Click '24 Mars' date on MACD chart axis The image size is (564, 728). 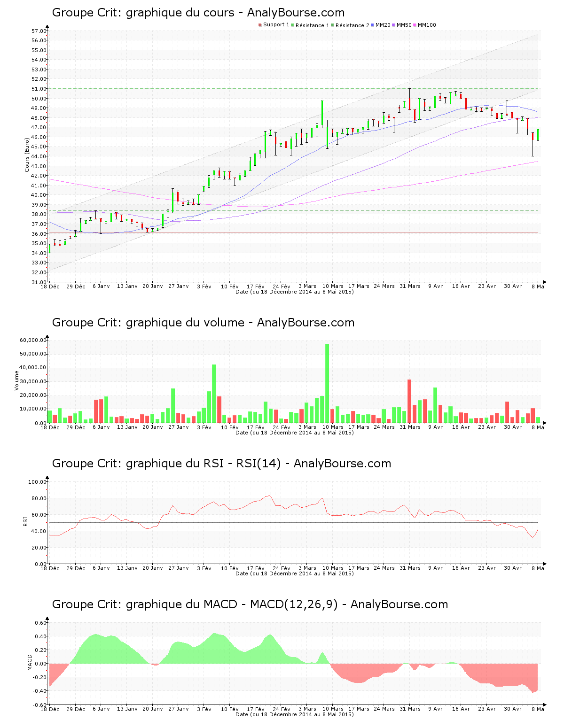pos(384,709)
